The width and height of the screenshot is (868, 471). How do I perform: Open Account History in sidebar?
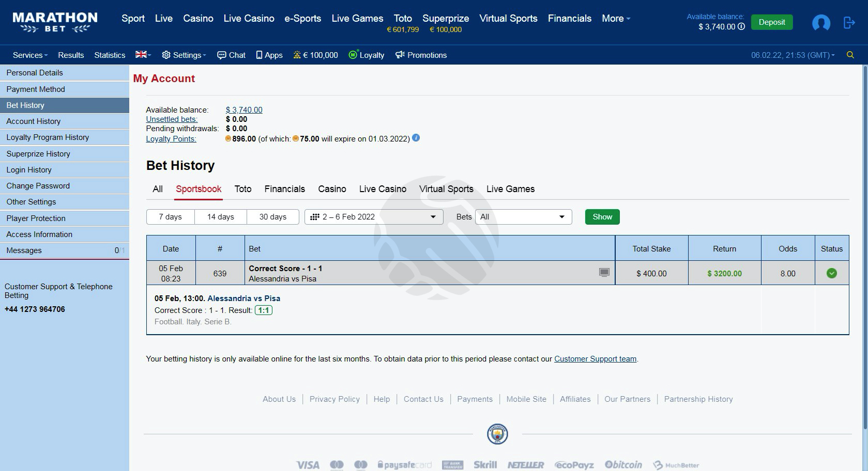coord(65,121)
